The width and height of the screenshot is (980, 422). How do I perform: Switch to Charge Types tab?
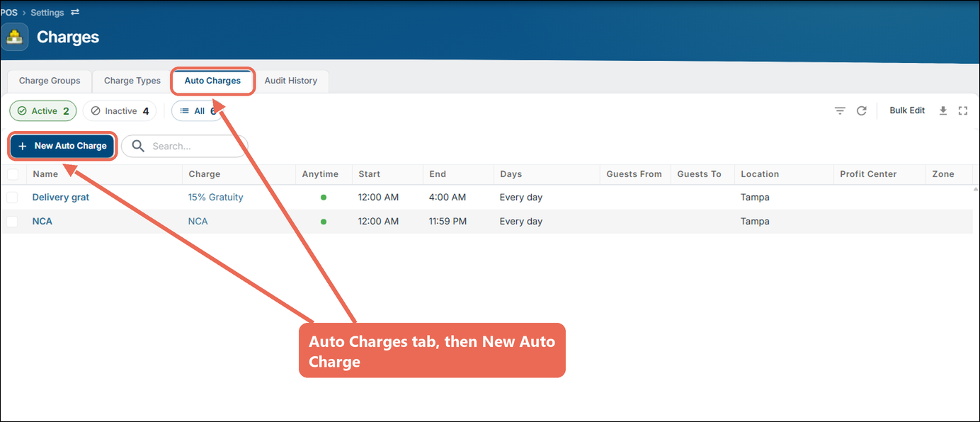click(x=132, y=81)
